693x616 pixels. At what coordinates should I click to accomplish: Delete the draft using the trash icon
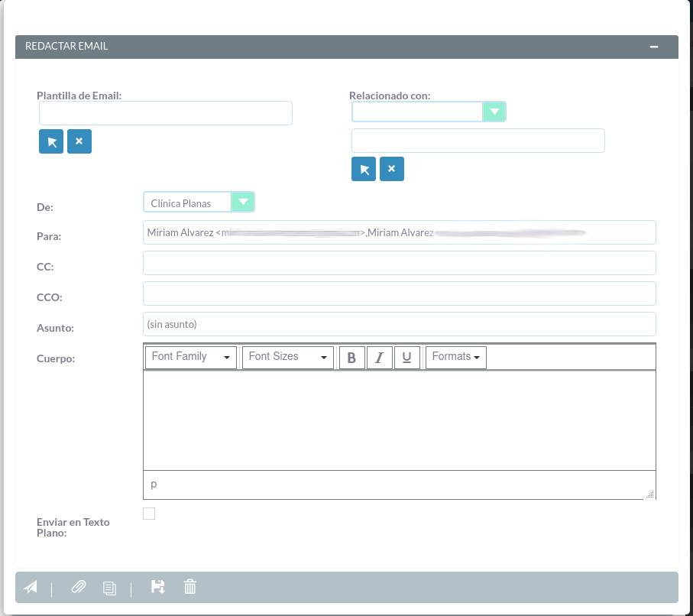click(189, 587)
